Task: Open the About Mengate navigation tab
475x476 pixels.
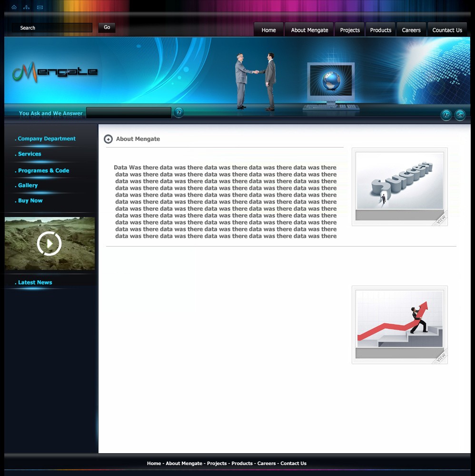Action: click(x=309, y=30)
